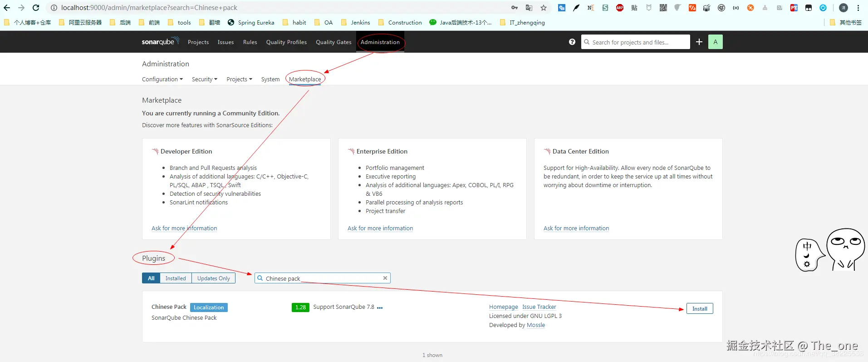Ask for more information on Enterprise Edition
This screenshot has width=868, height=362.
pyautogui.click(x=380, y=228)
